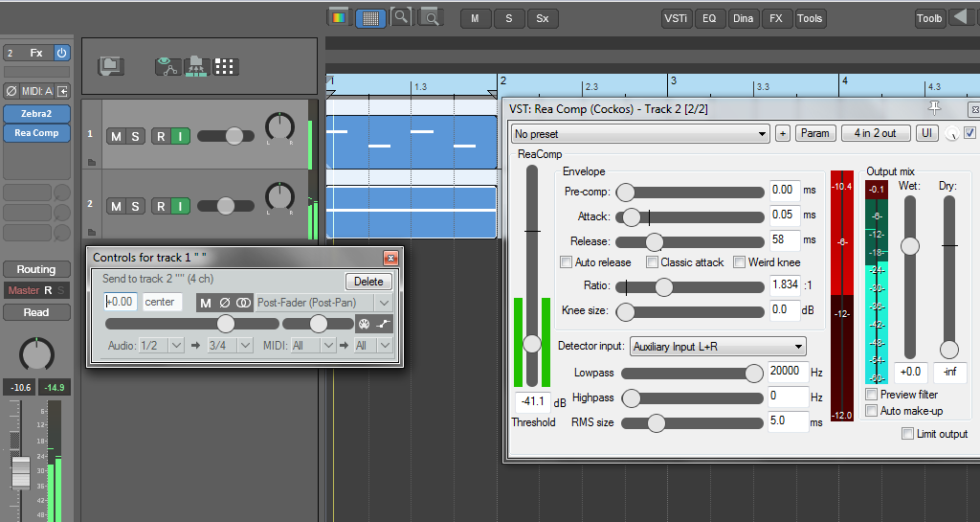
Task: Enable Preview filter checkbox
Action: click(871, 394)
